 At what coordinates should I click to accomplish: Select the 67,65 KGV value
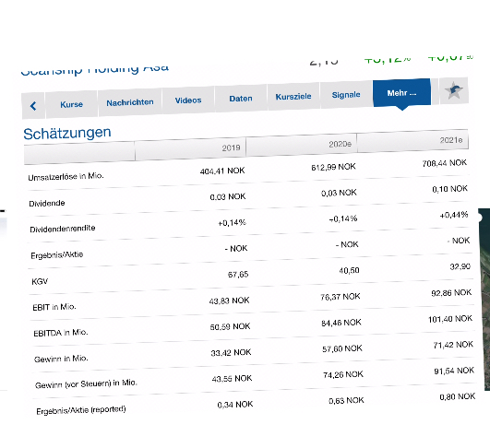click(238, 275)
